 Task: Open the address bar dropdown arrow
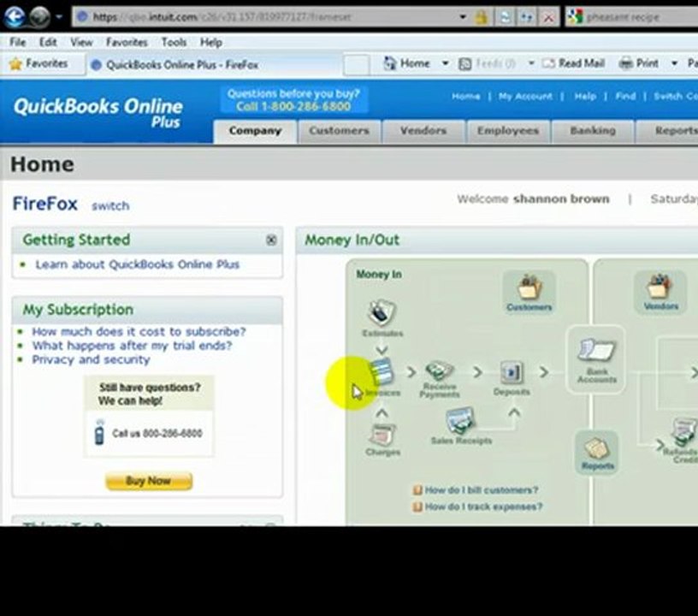pos(463,17)
